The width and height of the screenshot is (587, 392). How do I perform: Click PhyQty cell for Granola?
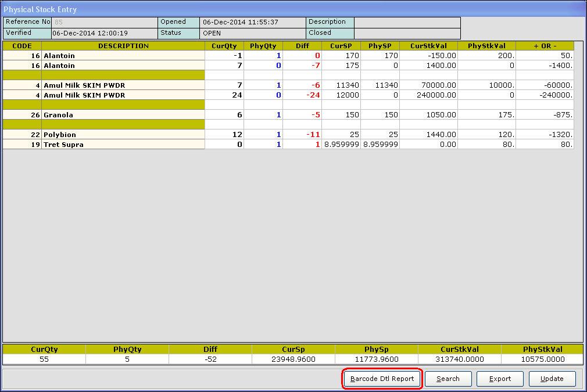[x=263, y=115]
